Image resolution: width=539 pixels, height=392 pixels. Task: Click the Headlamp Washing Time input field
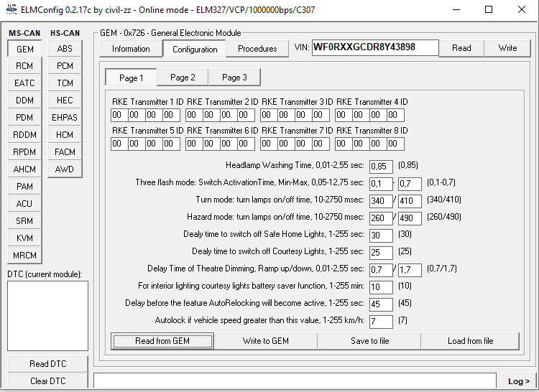(381, 167)
